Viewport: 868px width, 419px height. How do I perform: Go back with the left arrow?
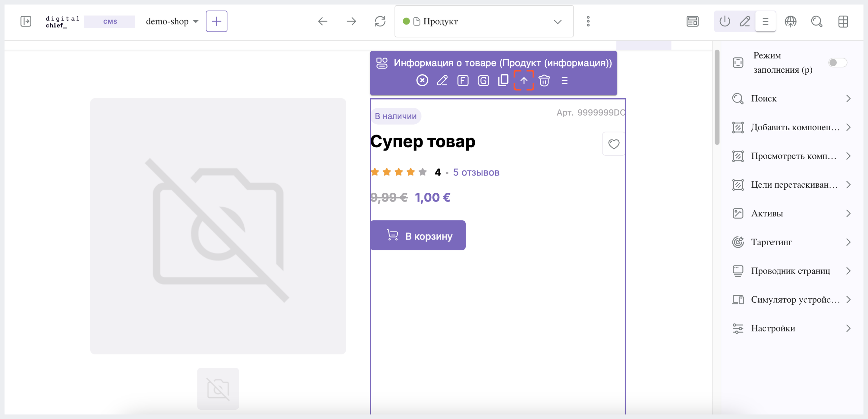point(322,21)
